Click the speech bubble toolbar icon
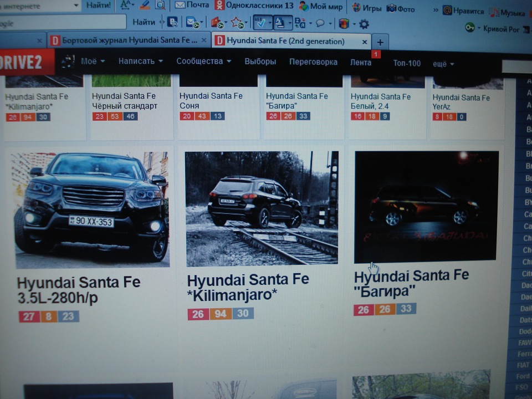The width and height of the screenshot is (532, 399). 320,23
